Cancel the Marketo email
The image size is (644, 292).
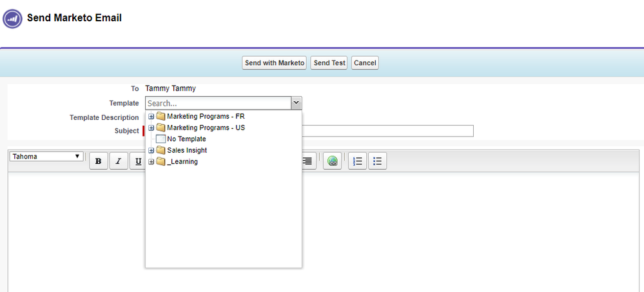[365, 63]
